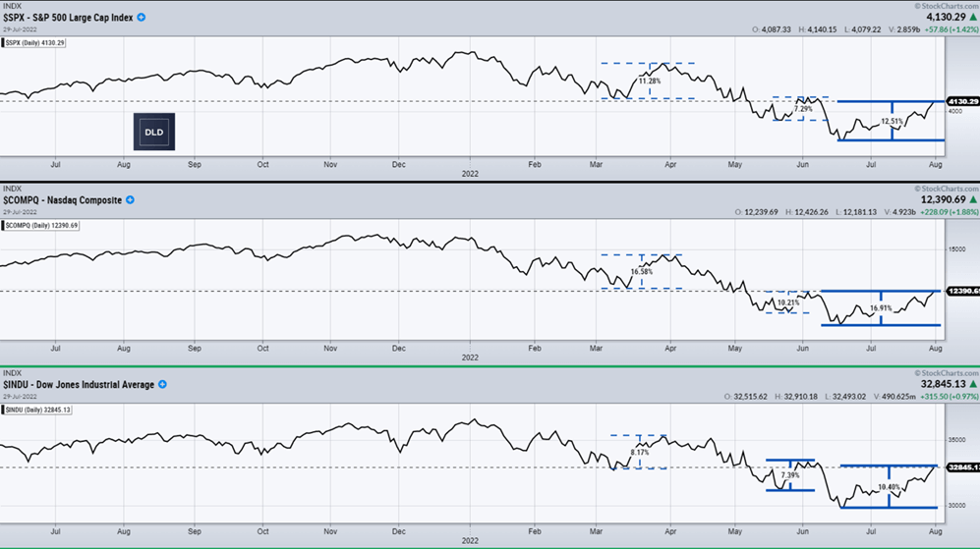Viewport: 980px width, 549px height.
Task: Click the 12,390.69 last price in the Nasdaq header
Action: [x=943, y=200]
